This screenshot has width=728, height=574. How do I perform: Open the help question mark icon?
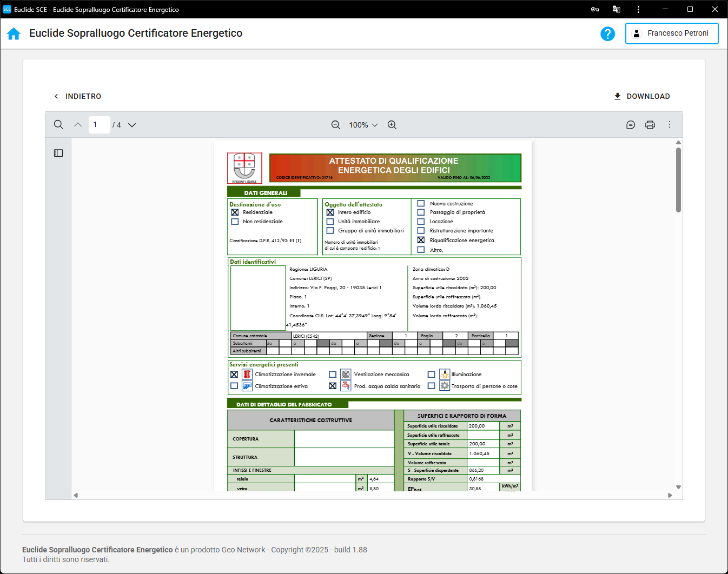[x=607, y=34]
